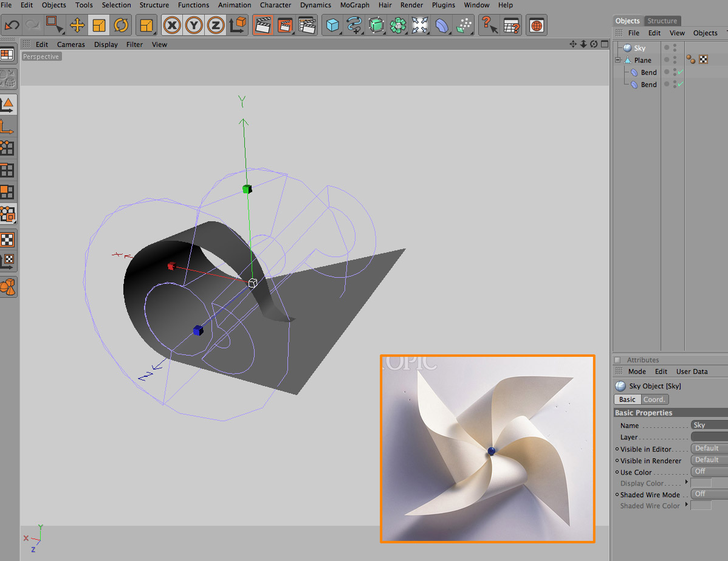Image resolution: width=728 pixels, height=561 pixels.
Task: Toggle the X axis lock
Action: pos(172,25)
